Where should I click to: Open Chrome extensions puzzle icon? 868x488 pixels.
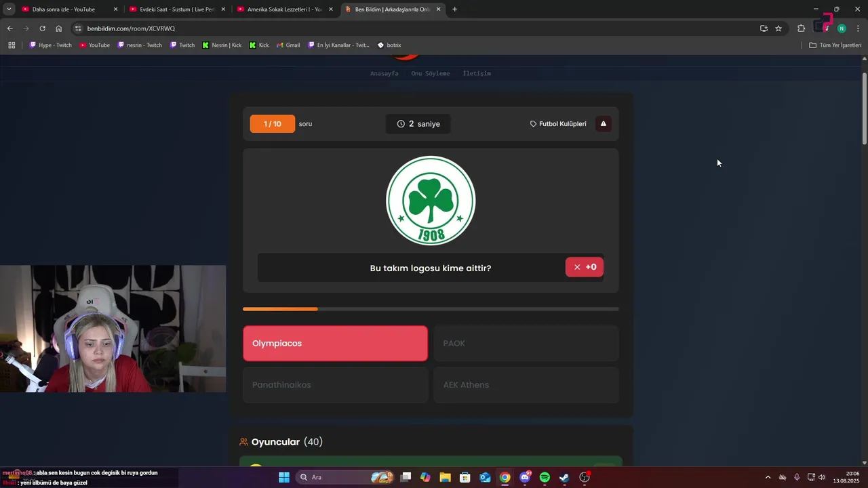tap(801, 28)
